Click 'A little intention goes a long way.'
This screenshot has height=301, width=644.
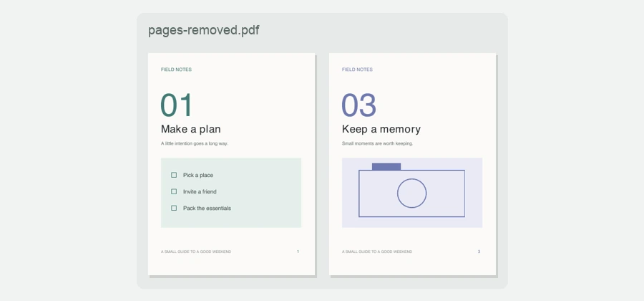[194, 143]
